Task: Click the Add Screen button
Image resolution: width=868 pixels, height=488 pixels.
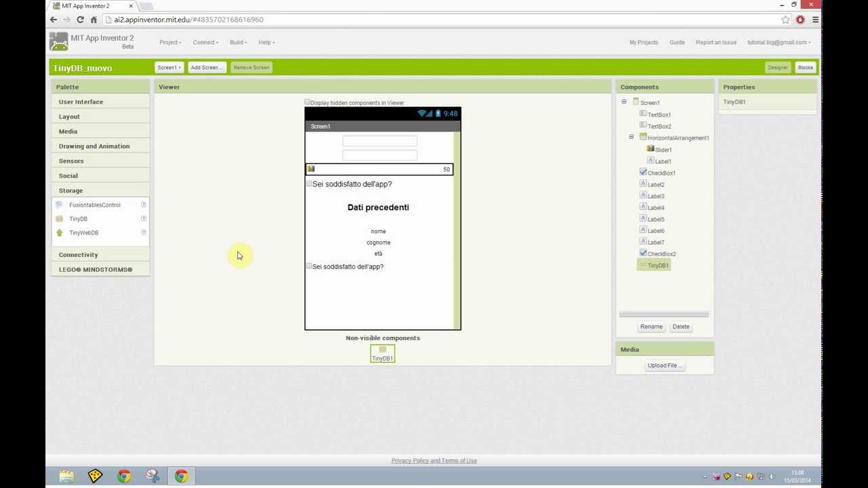Action: point(206,67)
